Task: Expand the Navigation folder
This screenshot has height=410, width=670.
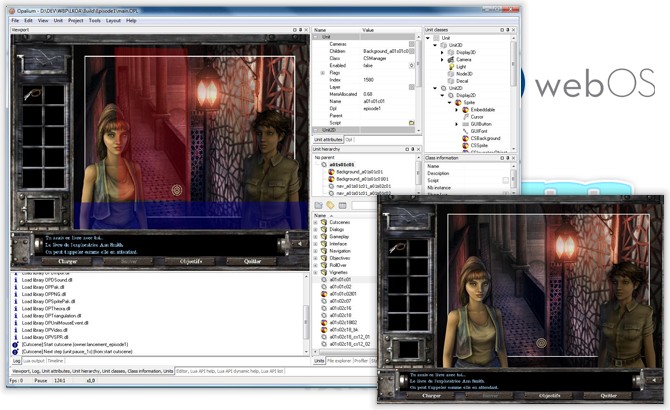Action: (316, 251)
